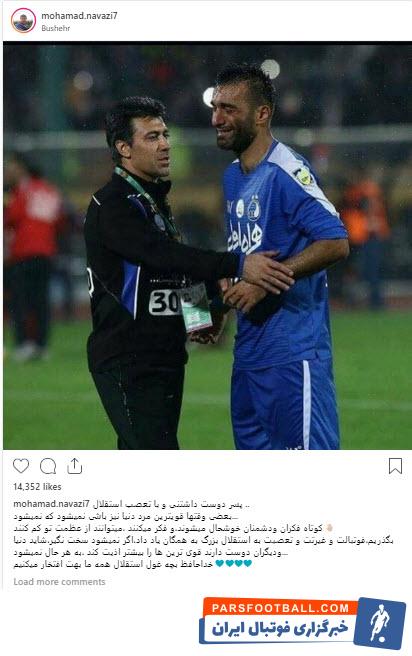Open the mohamad.navazi7 profile avatar

[x=23, y=20]
